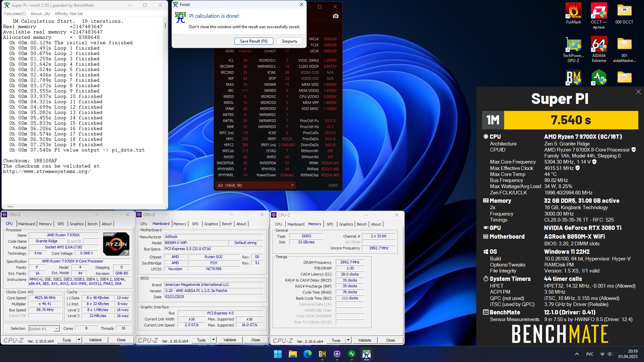
Task: Open File Explorer from taskbar
Action: [x=292, y=354]
